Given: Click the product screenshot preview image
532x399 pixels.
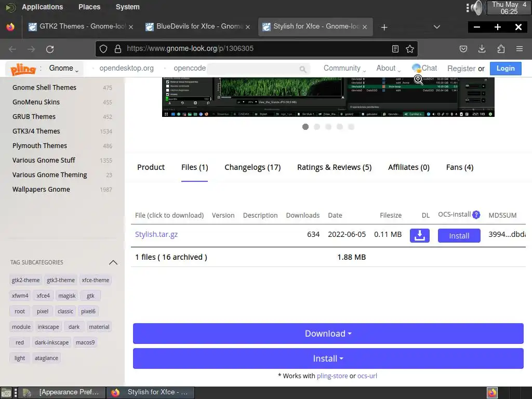Looking at the screenshot, I should (328, 97).
